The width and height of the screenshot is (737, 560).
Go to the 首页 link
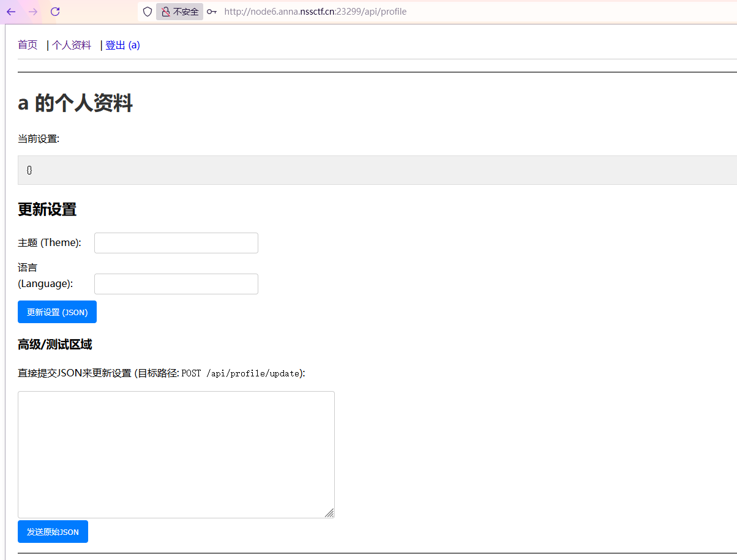28,45
